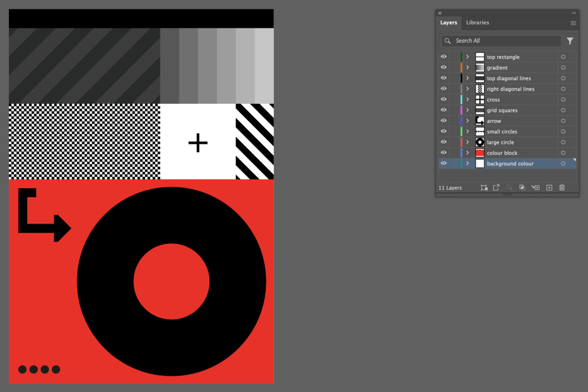Close the Layers panel with the X
Viewport: 588px width, 392px height.
coord(440,13)
